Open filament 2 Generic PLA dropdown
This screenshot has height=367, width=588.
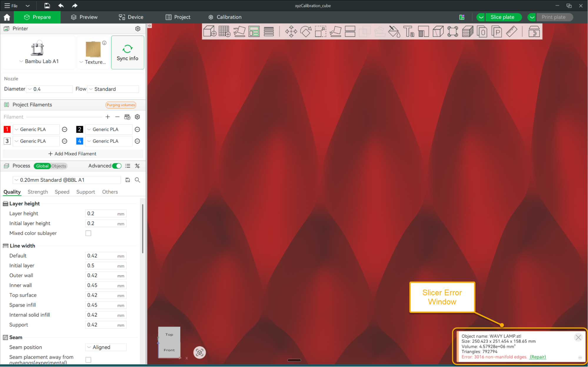(x=109, y=129)
